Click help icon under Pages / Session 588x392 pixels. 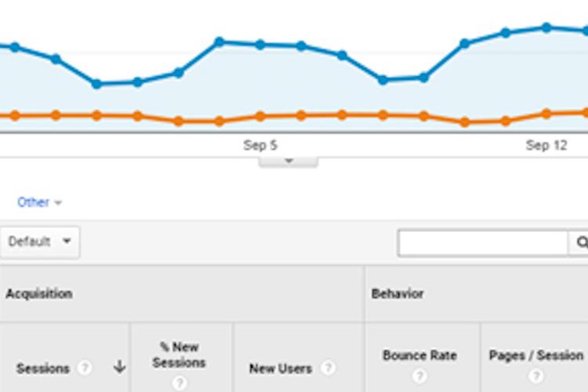point(536,376)
